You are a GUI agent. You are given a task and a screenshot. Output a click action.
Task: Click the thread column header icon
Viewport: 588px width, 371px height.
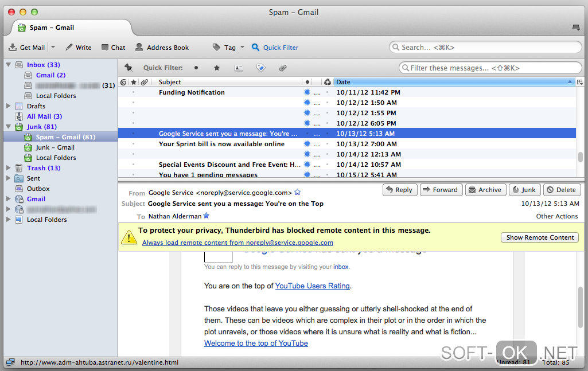point(123,82)
